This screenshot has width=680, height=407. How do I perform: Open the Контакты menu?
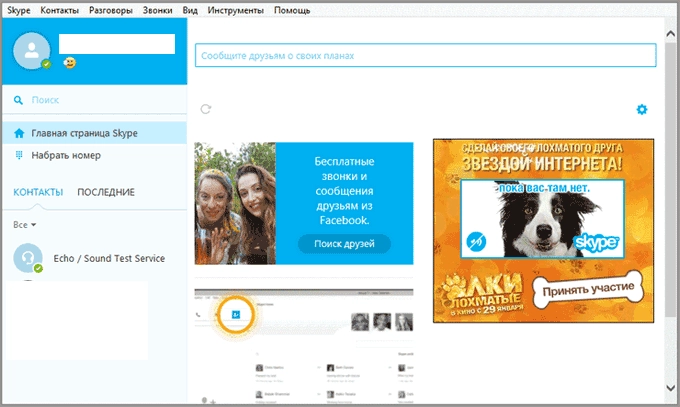(x=59, y=10)
